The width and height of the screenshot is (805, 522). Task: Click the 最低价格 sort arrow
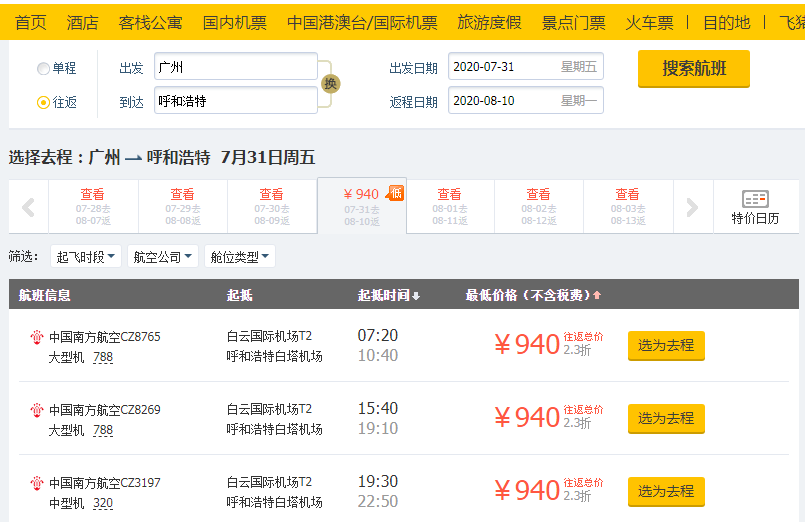(x=598, y=296)
